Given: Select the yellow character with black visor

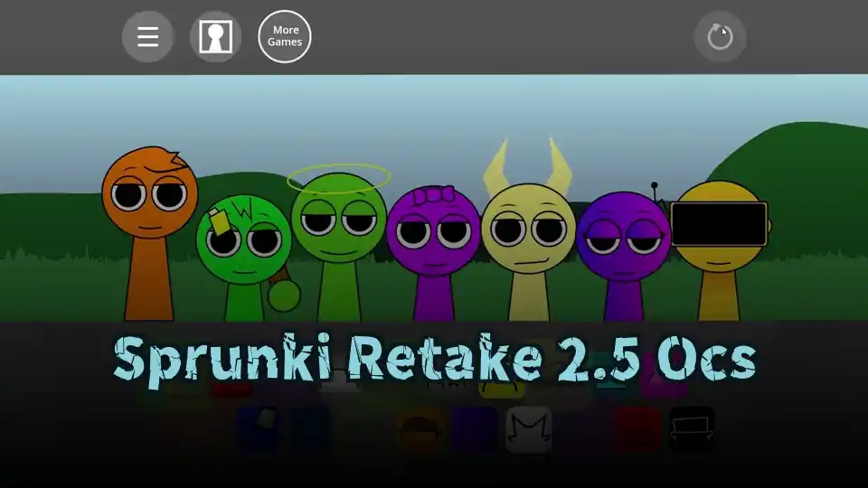Looking at the screenshot, I should (720, 250).
